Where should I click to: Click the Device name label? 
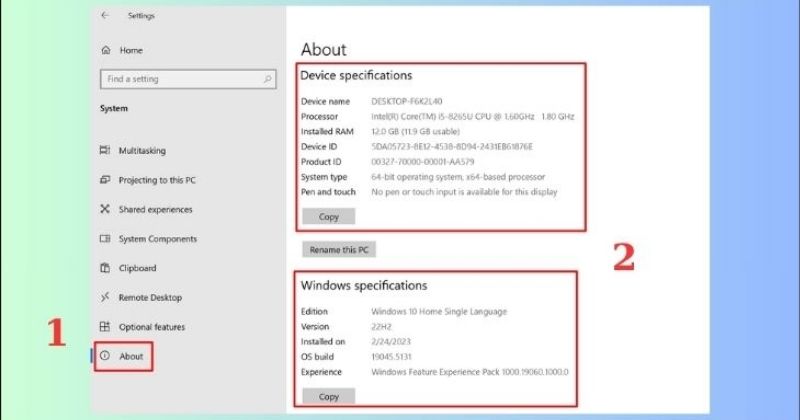click(x=326, y=101)
